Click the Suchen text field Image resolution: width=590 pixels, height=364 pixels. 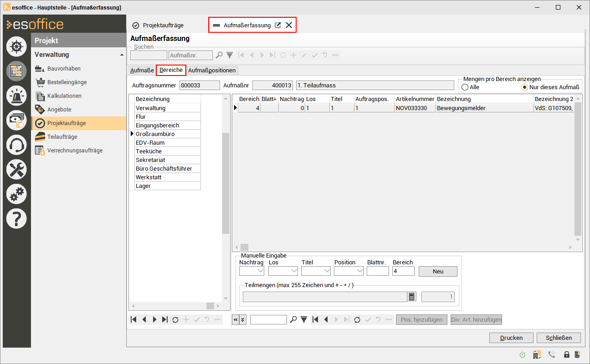coord(149,56)
